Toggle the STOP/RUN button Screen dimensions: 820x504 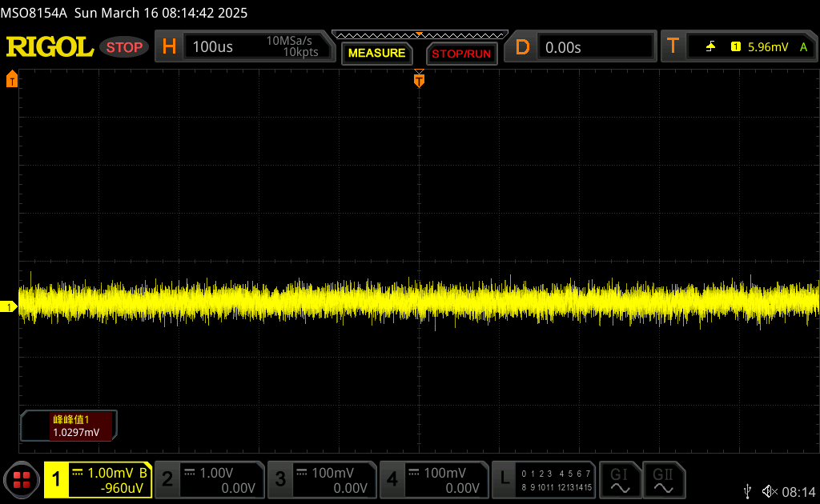coord(461,54)
